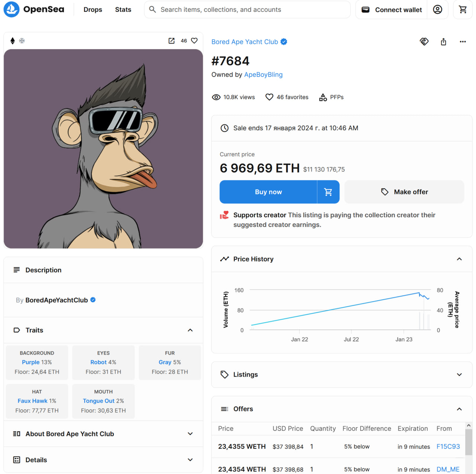Open owner ApeBoyBling profile link

tap(263, 75)
